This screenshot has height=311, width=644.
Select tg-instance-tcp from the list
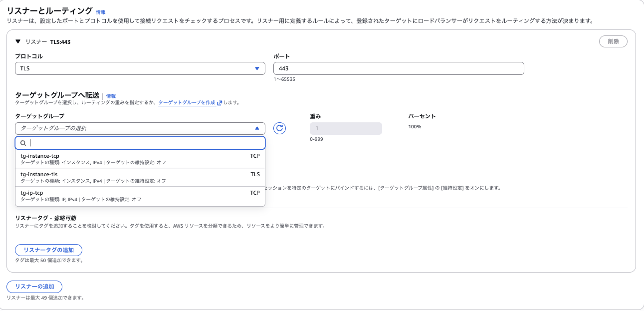click(100, 158)
